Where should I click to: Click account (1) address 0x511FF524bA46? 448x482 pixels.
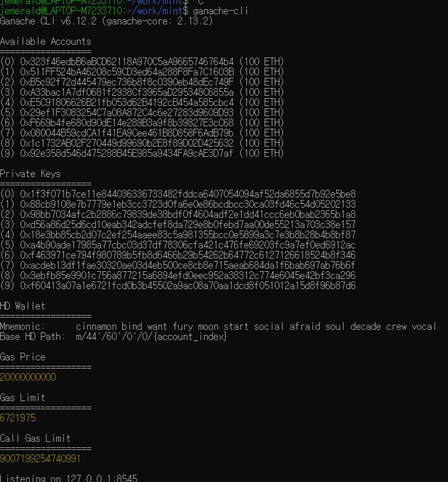click(127, 72)
